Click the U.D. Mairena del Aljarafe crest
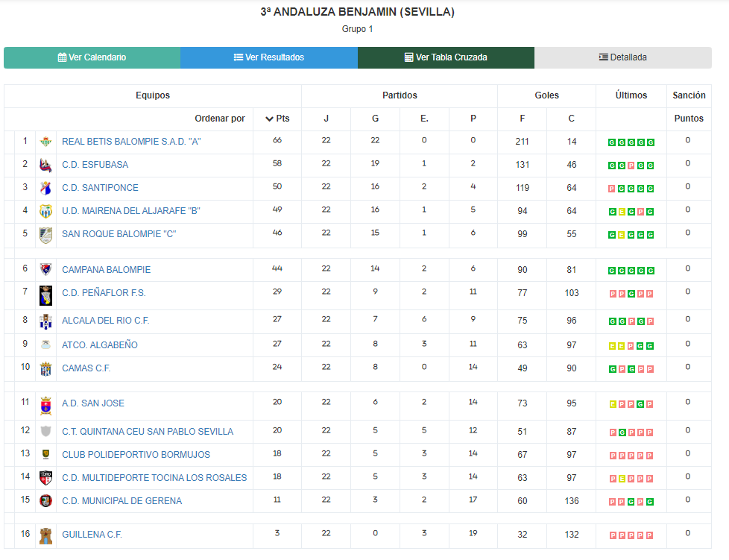Image resolution: width=729 pixels, height=560 pixels. (45, 211)
